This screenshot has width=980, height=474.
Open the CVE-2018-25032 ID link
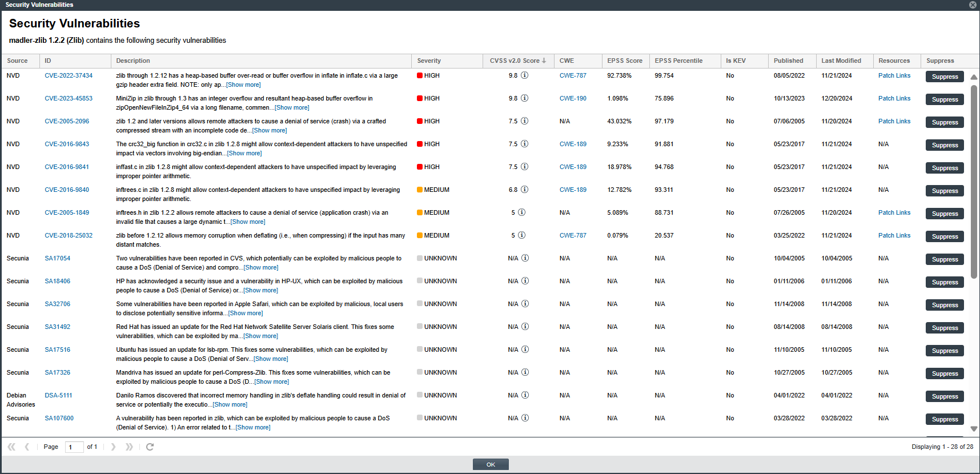[x=69, y=235]
